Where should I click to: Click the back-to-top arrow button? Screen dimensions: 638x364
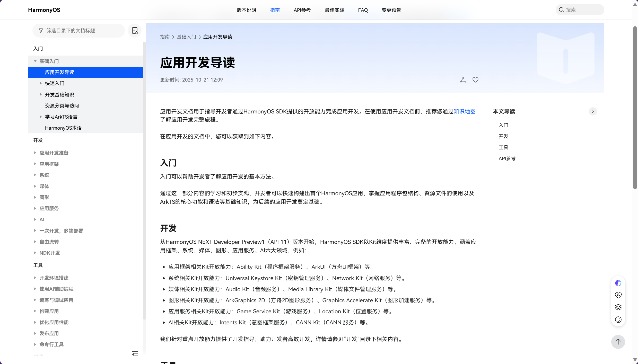point(618,342)
